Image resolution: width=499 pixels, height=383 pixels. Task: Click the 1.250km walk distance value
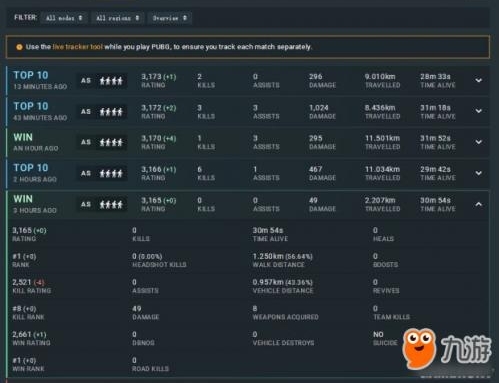(283, 257)
